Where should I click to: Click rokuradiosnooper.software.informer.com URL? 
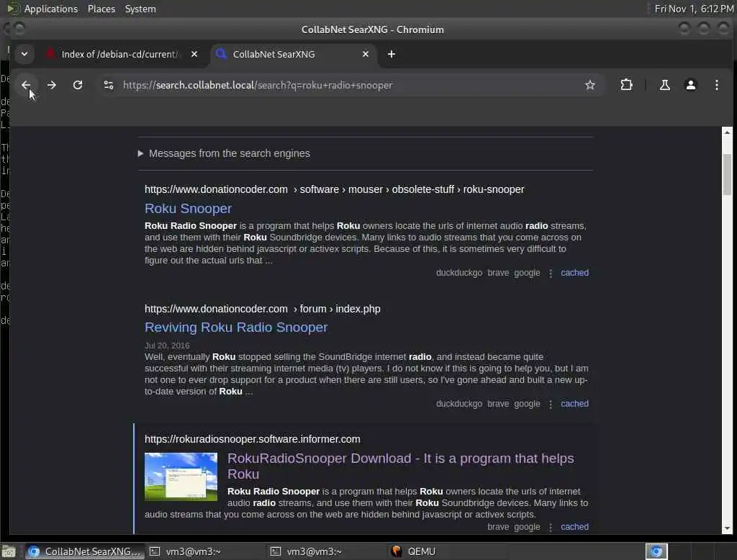(x=253, y=439)
